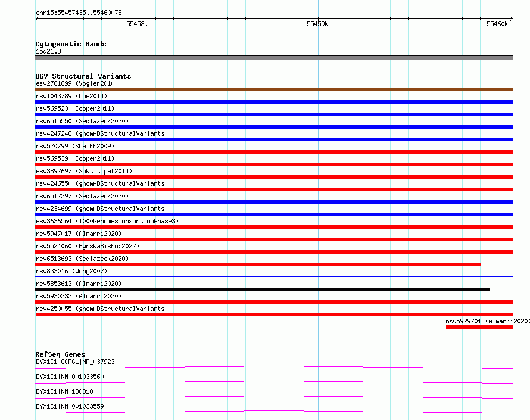
Task: Click the blue nsv1043789 variant bar
Action: (x=274, y=102)
